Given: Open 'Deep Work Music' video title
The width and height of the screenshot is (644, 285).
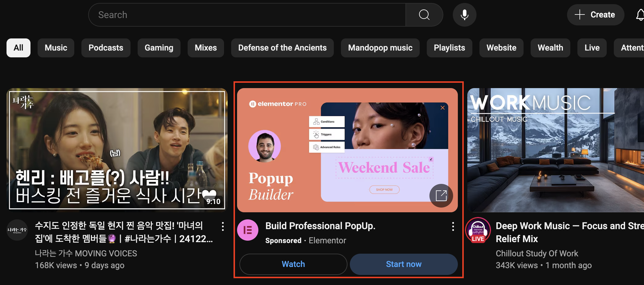Looking at the screenshot, I should 570,232.
